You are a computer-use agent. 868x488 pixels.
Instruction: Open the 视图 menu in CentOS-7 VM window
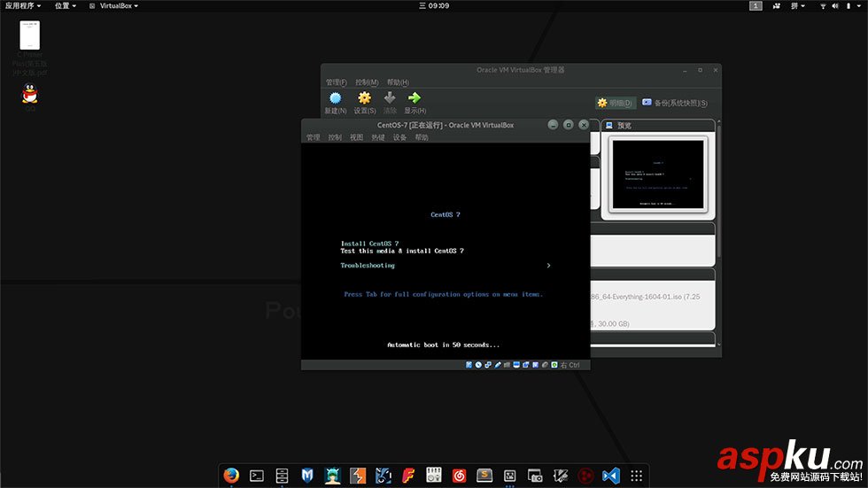[x=356, y=137]
